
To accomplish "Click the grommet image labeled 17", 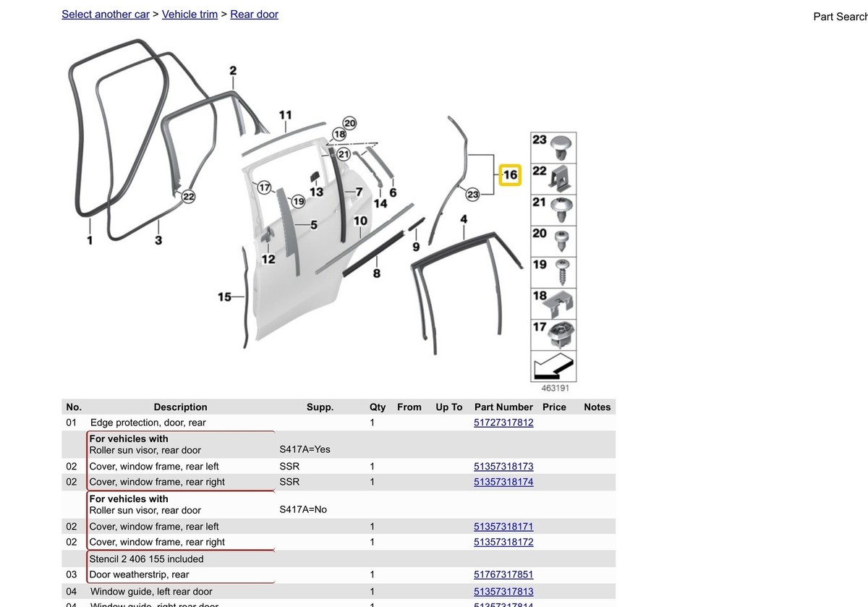I will tap(562, 334).
